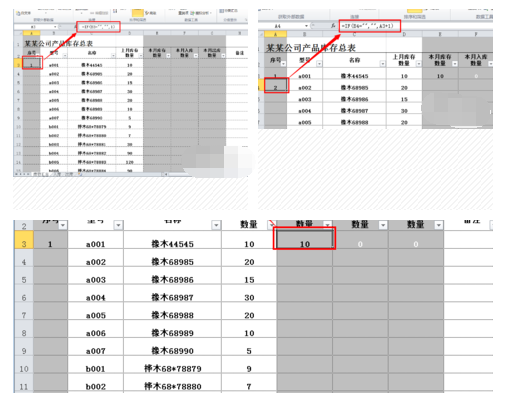Open the 名称 filter arrow in top-right sheet
The width and height of the screenshot is (509, 393).
[x=383, y=63]
